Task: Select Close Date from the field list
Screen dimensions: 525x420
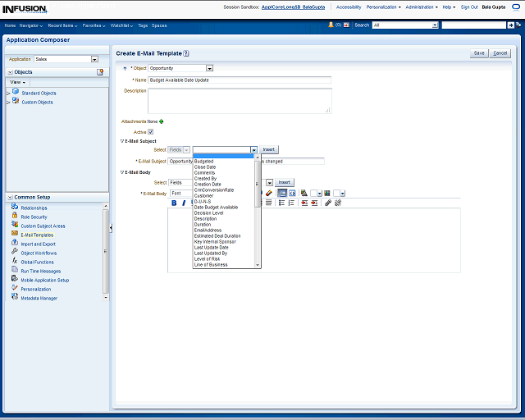Action: point(205,167)
